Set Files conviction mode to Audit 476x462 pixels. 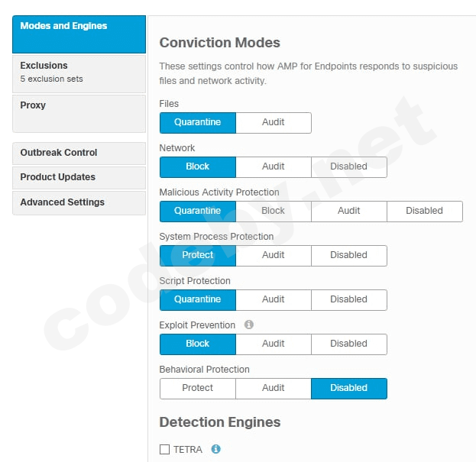[273, 122]
